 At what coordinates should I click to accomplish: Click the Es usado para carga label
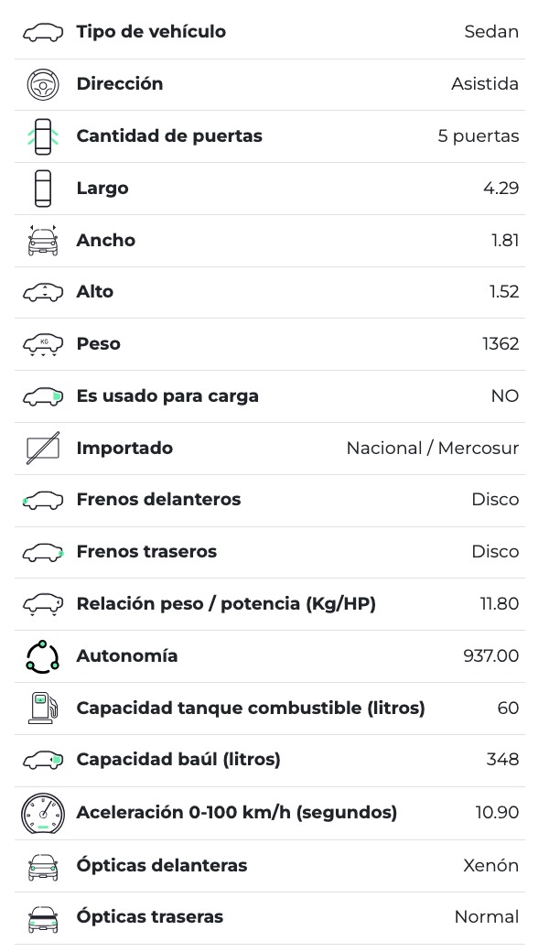point(167,396)
